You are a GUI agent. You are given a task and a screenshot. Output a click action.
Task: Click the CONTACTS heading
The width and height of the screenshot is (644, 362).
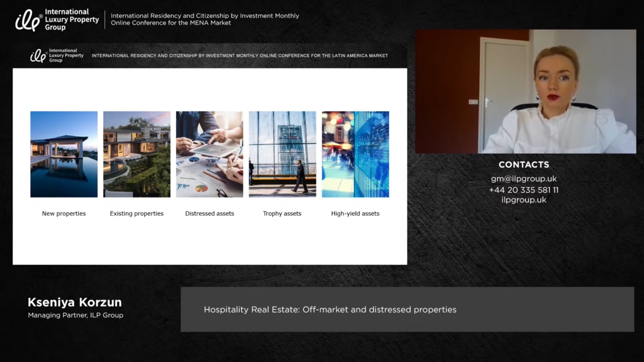tap(524, 165)
